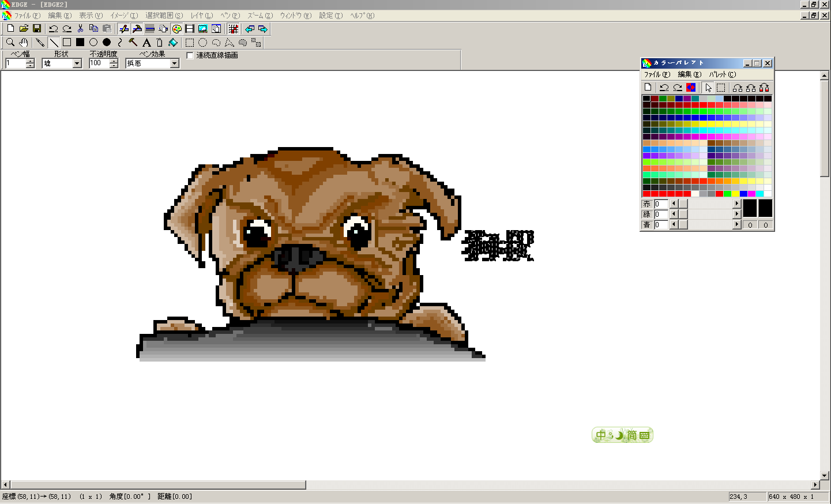Increase the 不透明度 opacity spinner value

coord(114,61)
